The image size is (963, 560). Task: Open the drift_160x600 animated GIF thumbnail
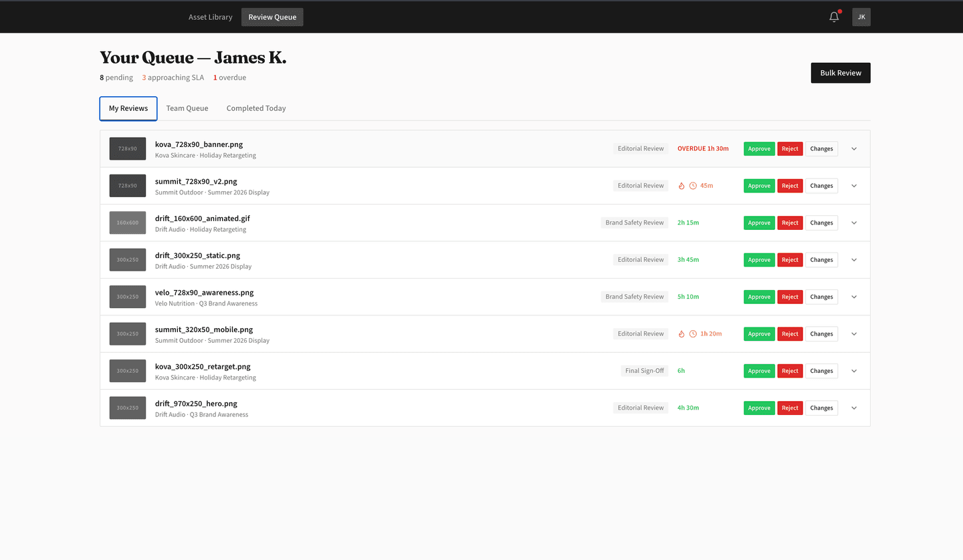click(127, 223)
